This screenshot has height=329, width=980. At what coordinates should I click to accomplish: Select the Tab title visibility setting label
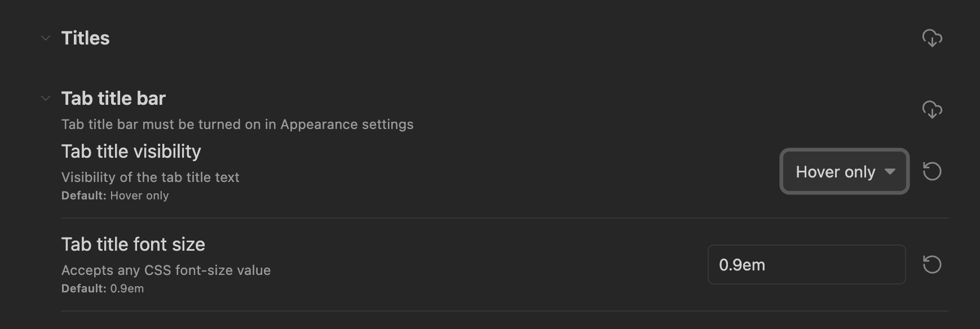pos(131,152)
